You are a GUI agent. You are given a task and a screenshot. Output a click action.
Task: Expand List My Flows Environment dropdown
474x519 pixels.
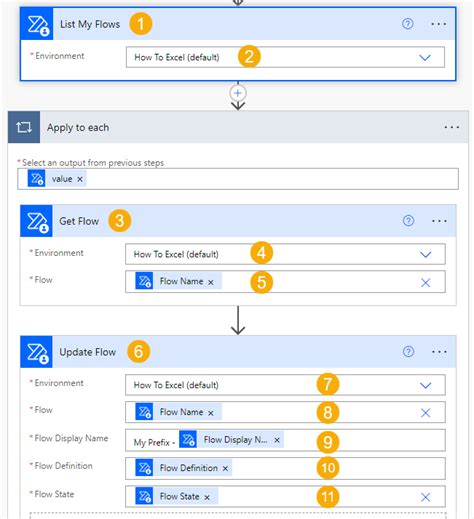(x=425, y=58)
